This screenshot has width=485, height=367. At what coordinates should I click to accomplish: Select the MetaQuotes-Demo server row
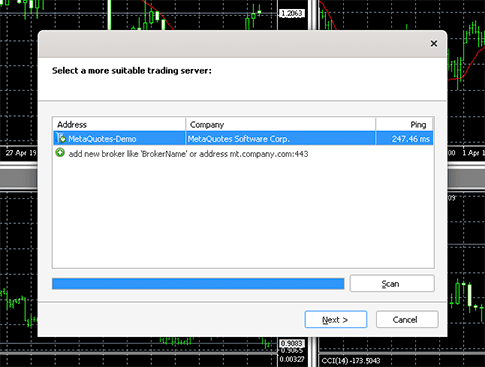pyautogui.click(x=243, y=138)
